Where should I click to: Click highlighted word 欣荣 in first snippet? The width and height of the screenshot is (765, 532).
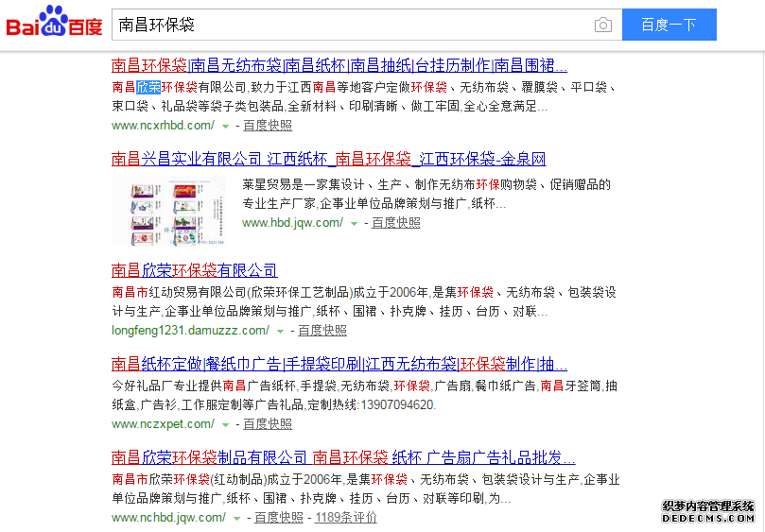click(148, 87)
